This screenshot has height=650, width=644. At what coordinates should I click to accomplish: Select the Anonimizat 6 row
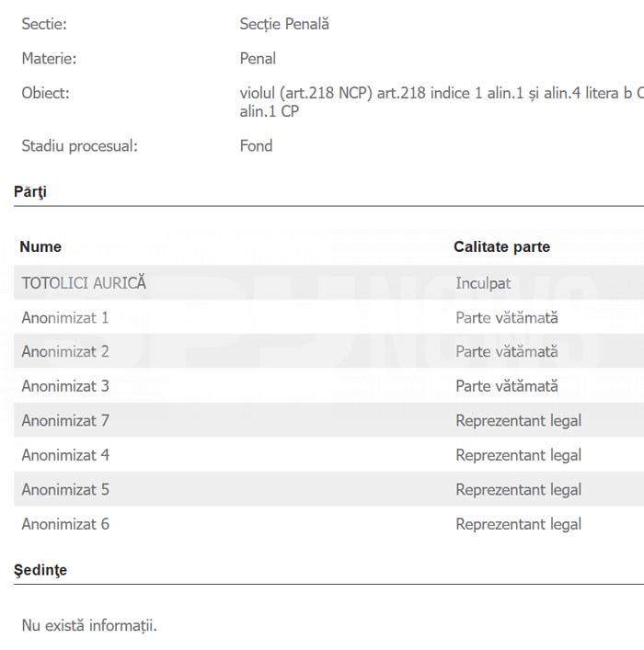328,523
